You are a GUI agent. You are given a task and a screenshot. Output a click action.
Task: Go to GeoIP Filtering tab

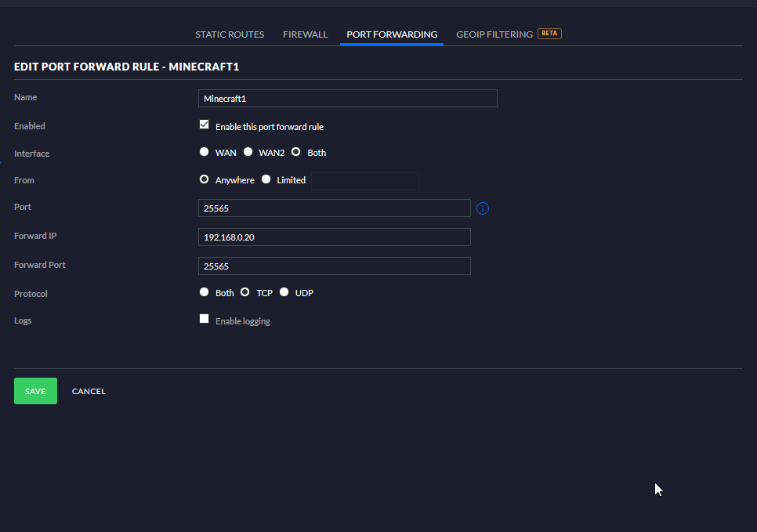click(494, 34)
